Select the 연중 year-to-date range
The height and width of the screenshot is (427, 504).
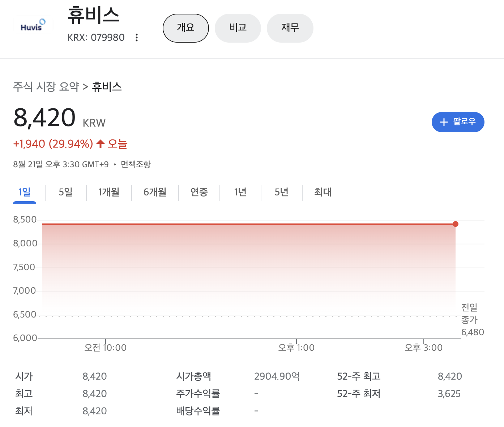pyautogui.click(x=199, y=192)
